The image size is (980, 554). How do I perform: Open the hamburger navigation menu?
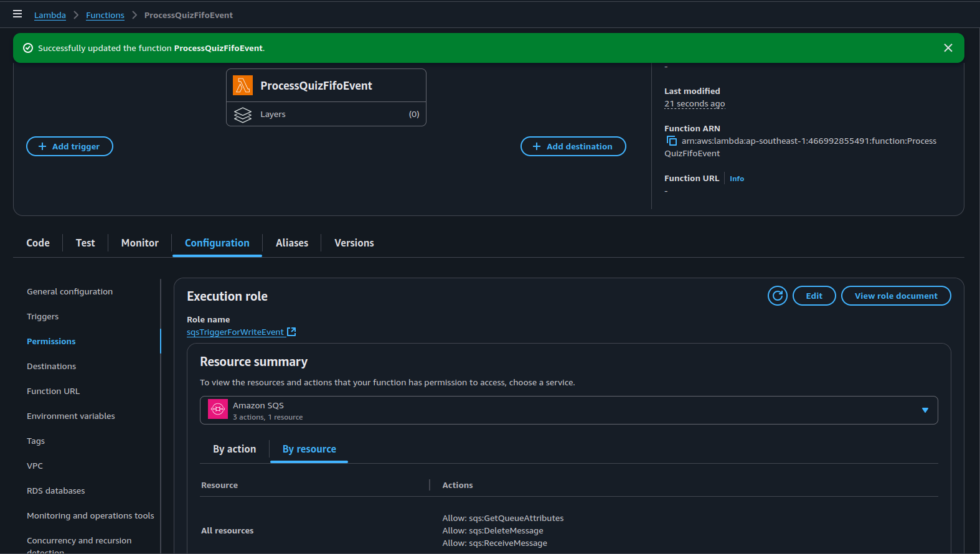click(x=17, y=14)
